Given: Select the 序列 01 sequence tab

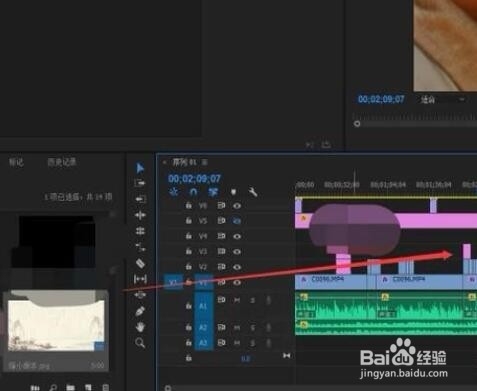Looking at the screenshot, I should point(184,162).
